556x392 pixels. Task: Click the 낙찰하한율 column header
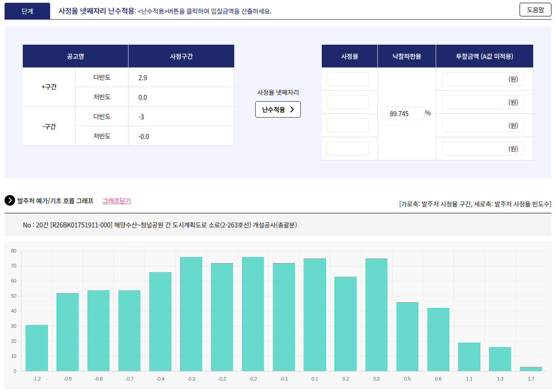point(407,56)
